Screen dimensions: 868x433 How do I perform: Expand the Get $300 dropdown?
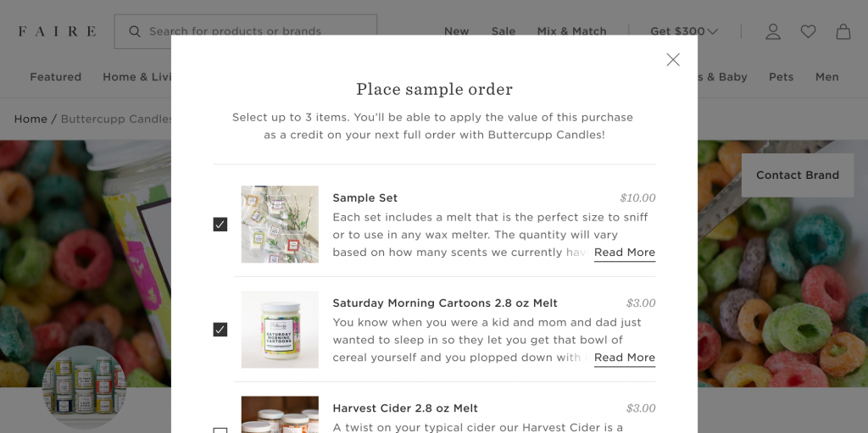pos(684,31)
